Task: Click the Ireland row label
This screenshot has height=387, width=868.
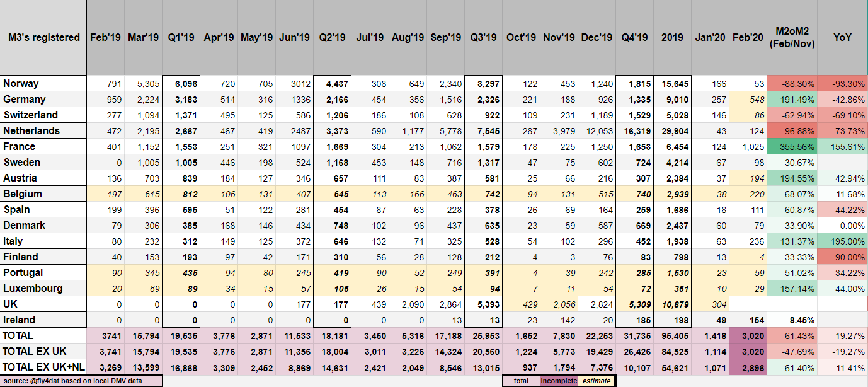Action: point(43,320)
